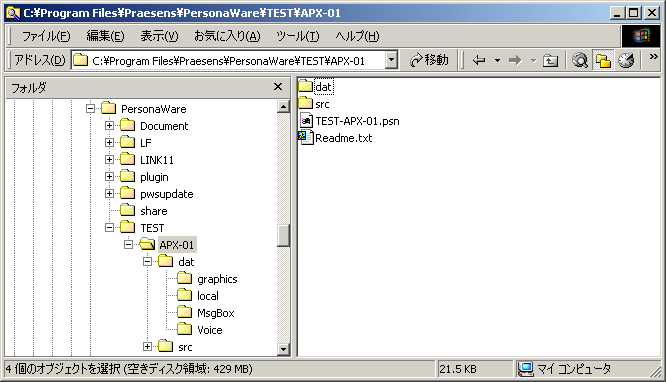Image resolution: width=666 pixels, height=382 pixels.
Task: Click the folder tree scrollbar down arrow
Action: [x=283, y=349]
